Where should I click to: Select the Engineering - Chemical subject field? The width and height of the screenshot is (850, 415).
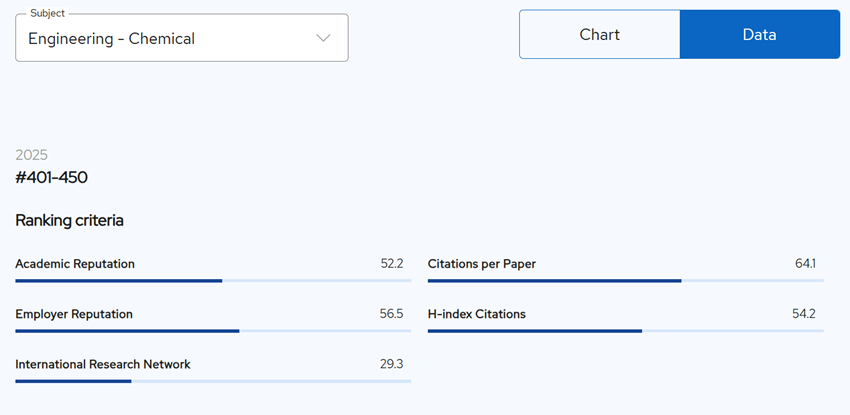(182, 37)
